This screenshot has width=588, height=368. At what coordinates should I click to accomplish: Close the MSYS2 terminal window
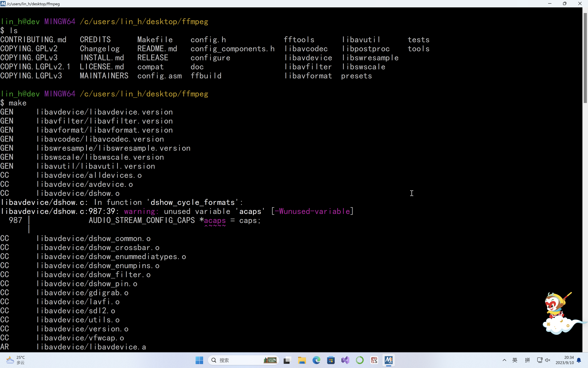coord(580,4)
